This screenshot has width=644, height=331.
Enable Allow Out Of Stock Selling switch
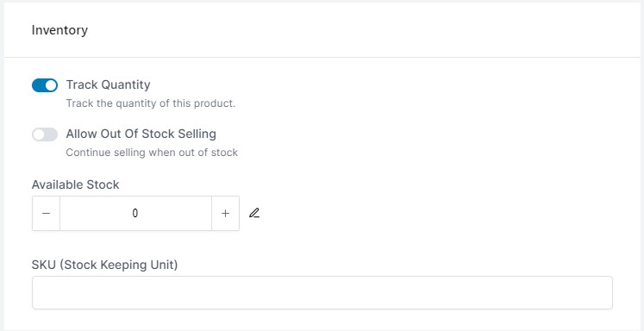point(44,134)
